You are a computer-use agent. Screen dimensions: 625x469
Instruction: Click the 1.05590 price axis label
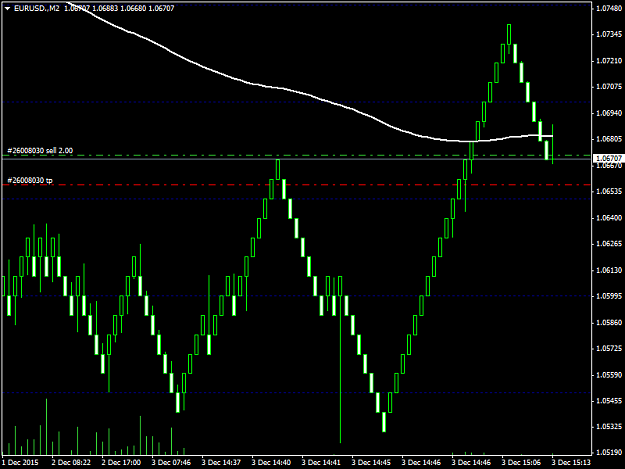coord(609,375)
